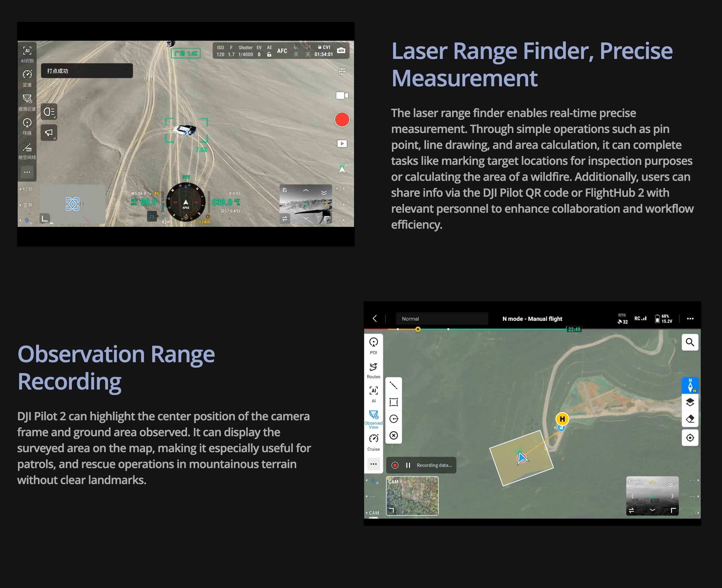Toggle the north-lock compass button

pos(690,386)
